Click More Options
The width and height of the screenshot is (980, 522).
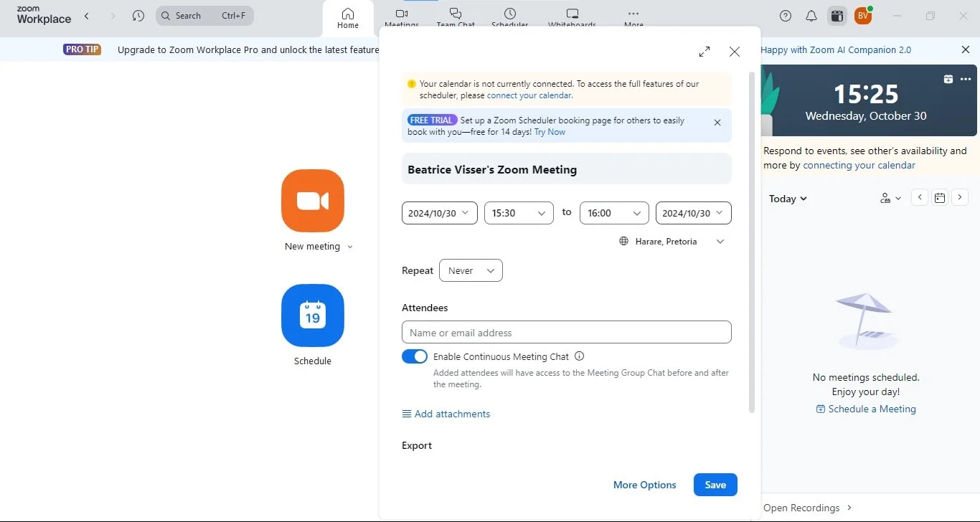(x=644, y=485)
